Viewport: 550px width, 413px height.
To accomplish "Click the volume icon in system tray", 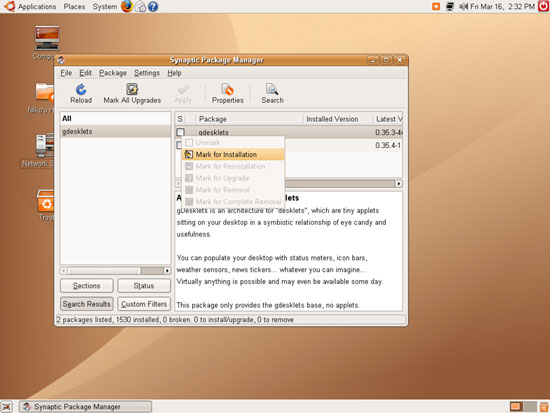I will [464, 6].
